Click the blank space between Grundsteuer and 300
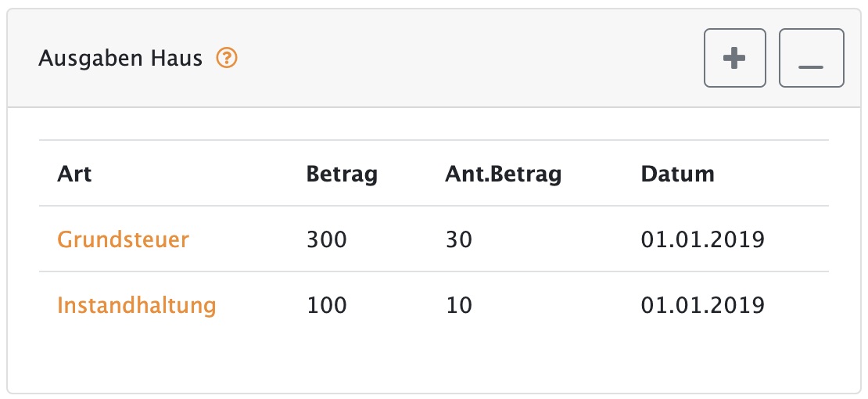The width and height of the screenshot is (868, 399). click(247, 239)
